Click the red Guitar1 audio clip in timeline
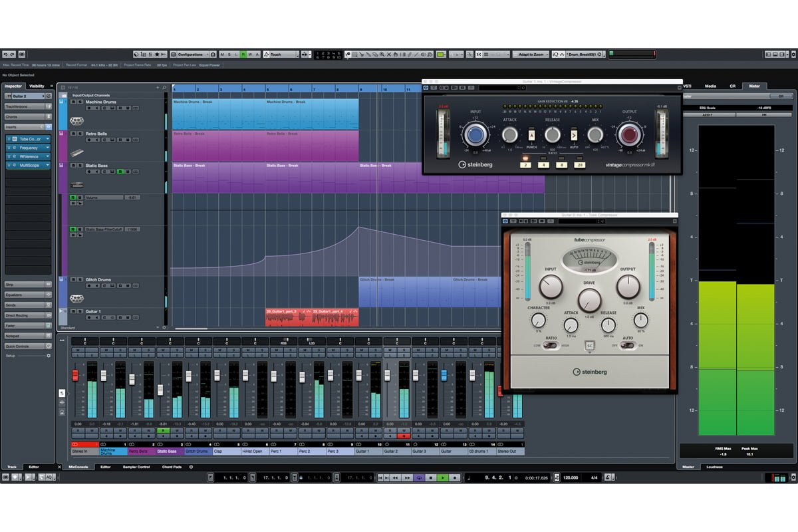Viewport: 798px width, 532px height. coord(312,317)
